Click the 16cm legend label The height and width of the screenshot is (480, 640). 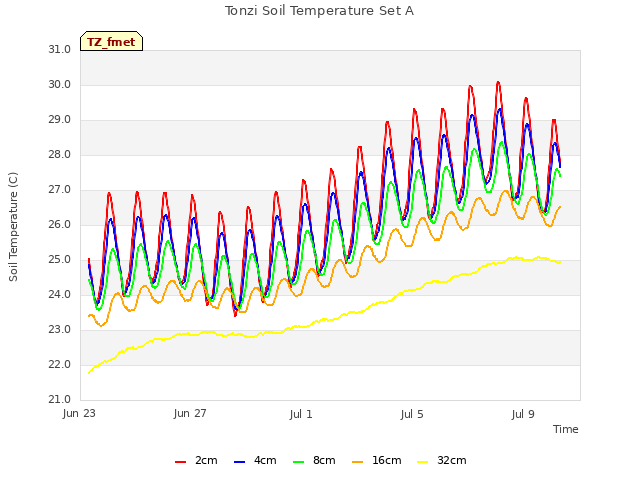387,460
